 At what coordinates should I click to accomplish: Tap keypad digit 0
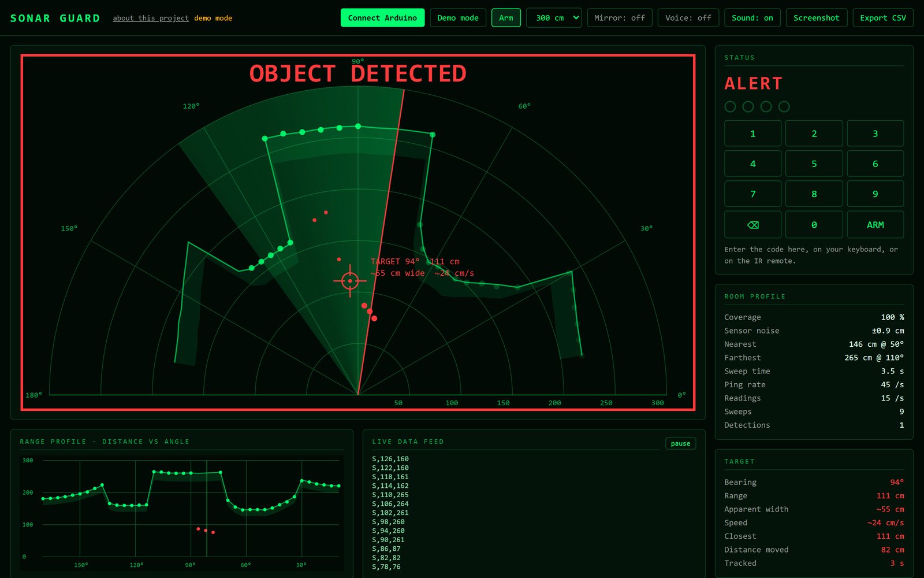[814, 225]
